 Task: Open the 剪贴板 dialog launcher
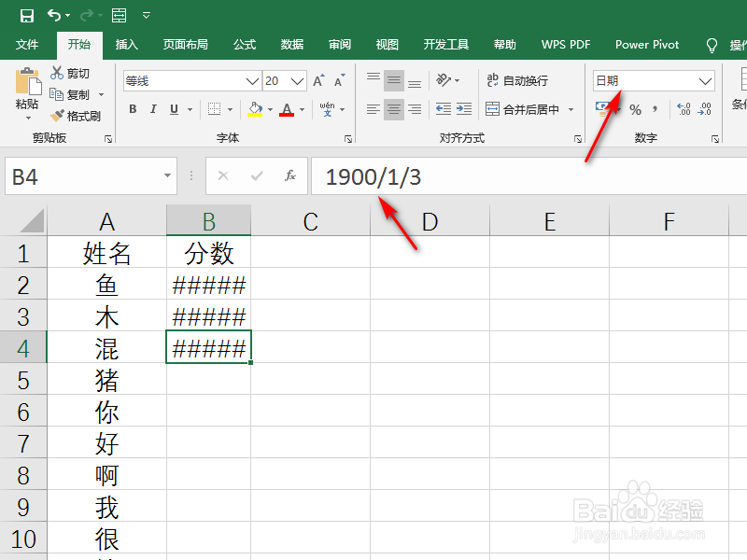pyautogui.click(x=108, y=138)
